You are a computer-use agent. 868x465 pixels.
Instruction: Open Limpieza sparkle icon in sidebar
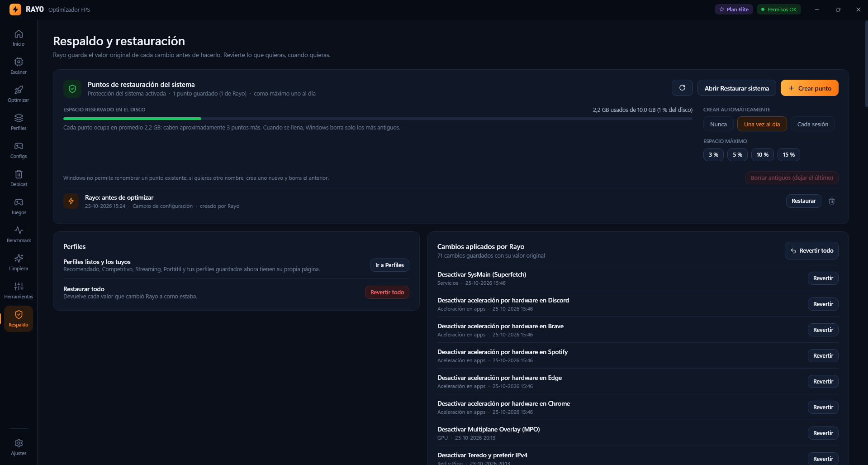tap(19, 259)
